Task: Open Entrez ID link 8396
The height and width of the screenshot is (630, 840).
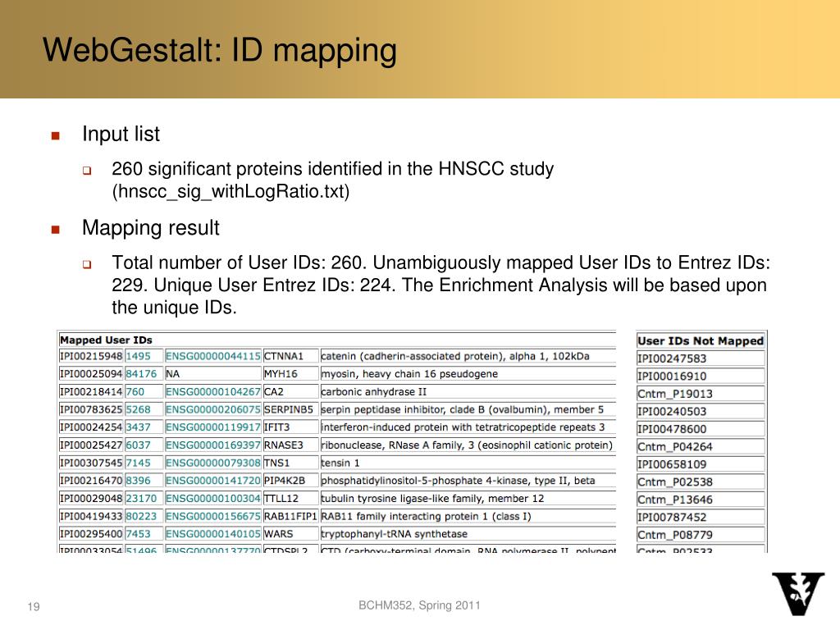Action: coord(138,481)
